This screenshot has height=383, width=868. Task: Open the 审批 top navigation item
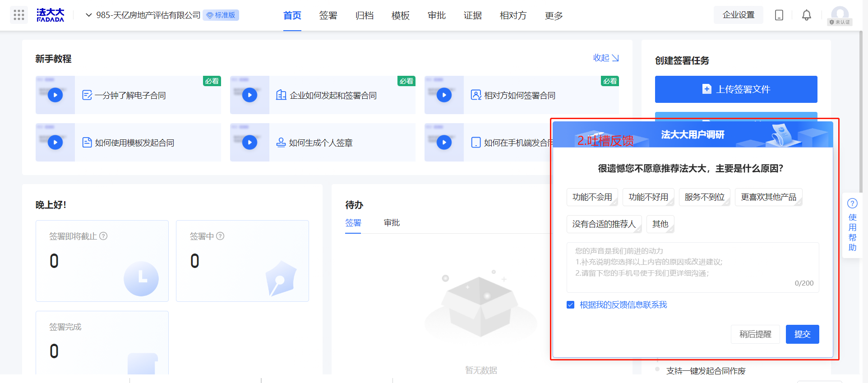point(437,15)
